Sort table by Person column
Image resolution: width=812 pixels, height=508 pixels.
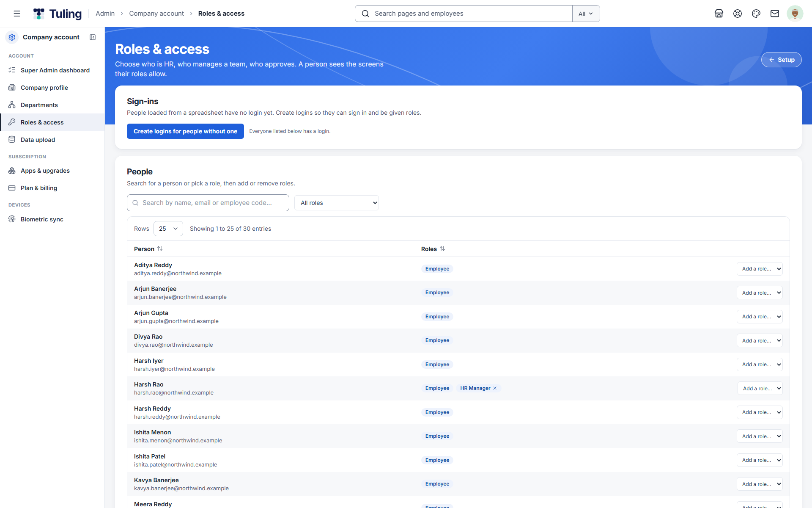(148, 249)
